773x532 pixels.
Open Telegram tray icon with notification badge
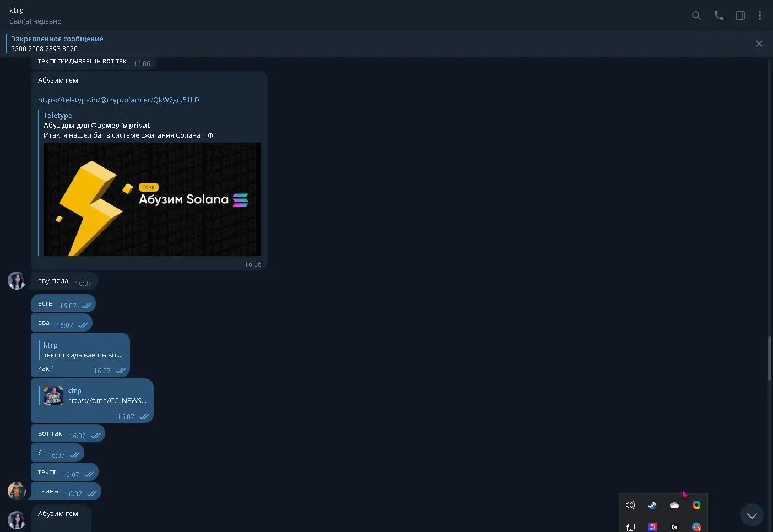click(696, 527)
